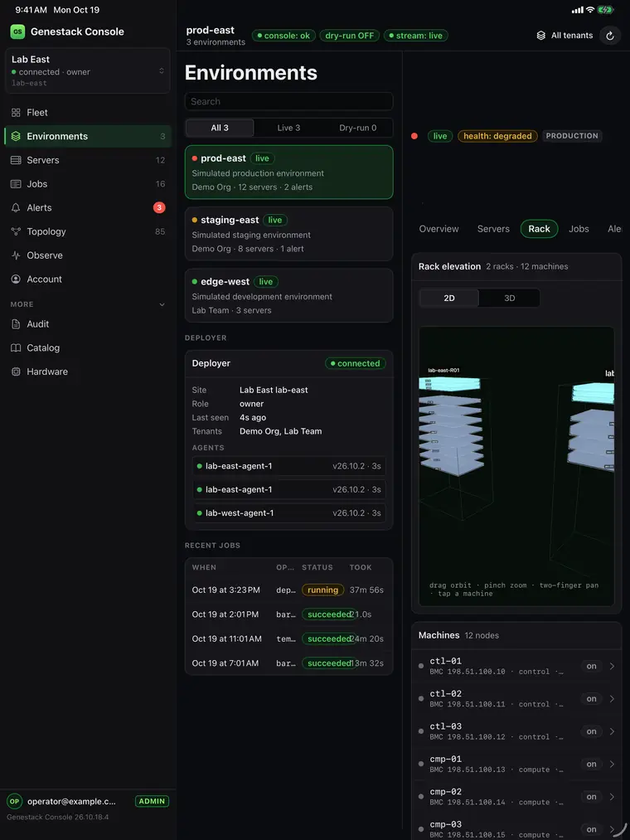The image size is (630, 840).
Task: Open the All tenants selector
Action: click(565, 36)
